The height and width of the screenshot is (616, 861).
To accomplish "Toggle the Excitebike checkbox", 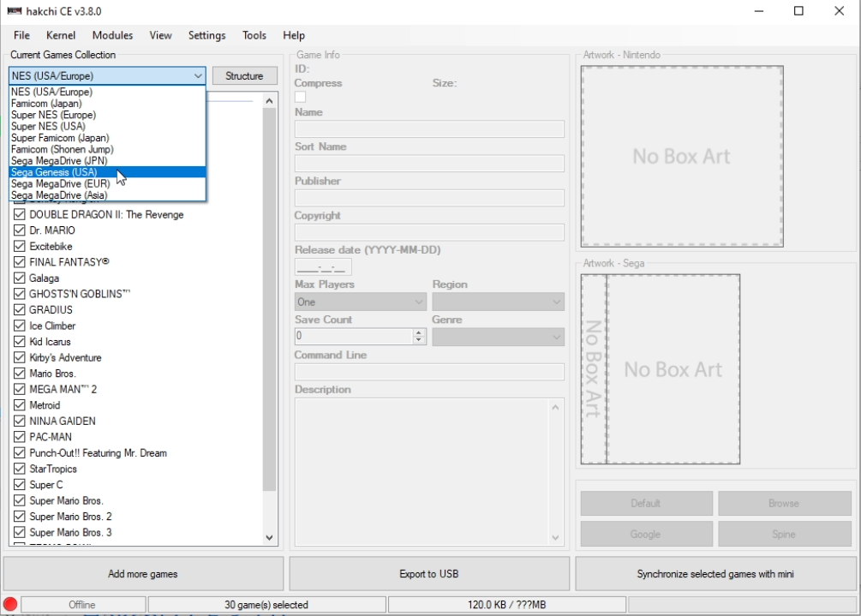I will 20,246.
